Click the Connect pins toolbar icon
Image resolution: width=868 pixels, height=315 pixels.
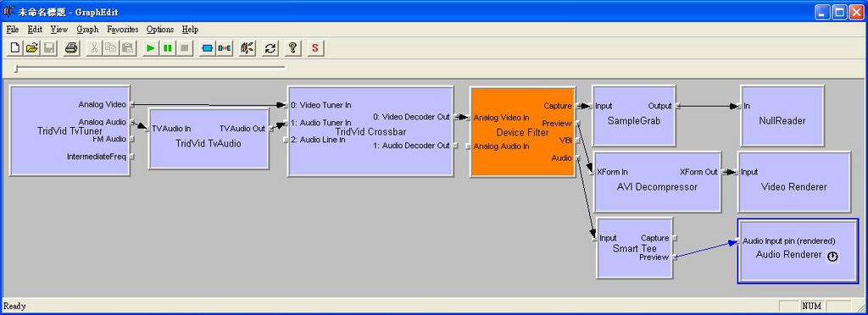pyautogui.click(x=224, y=48)
